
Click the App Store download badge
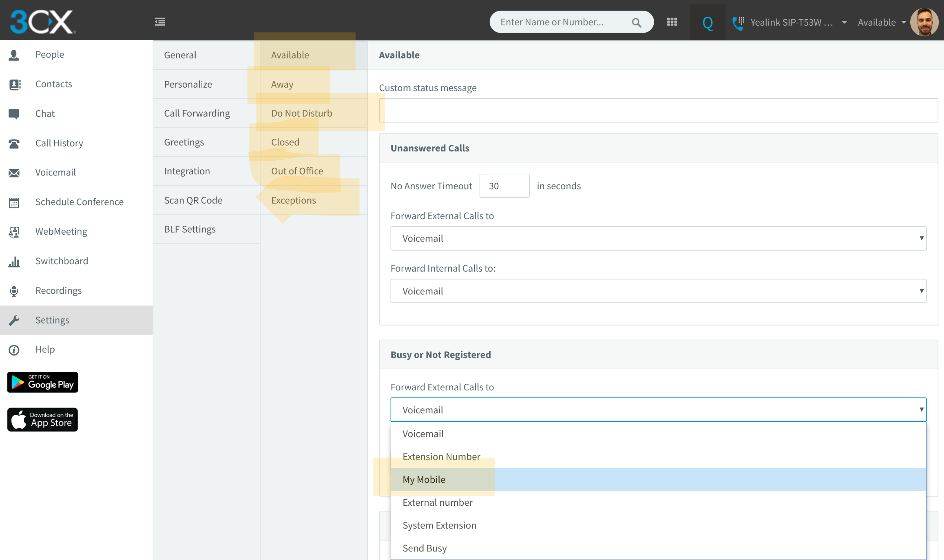pyautogui.click(x=43, y=419)
